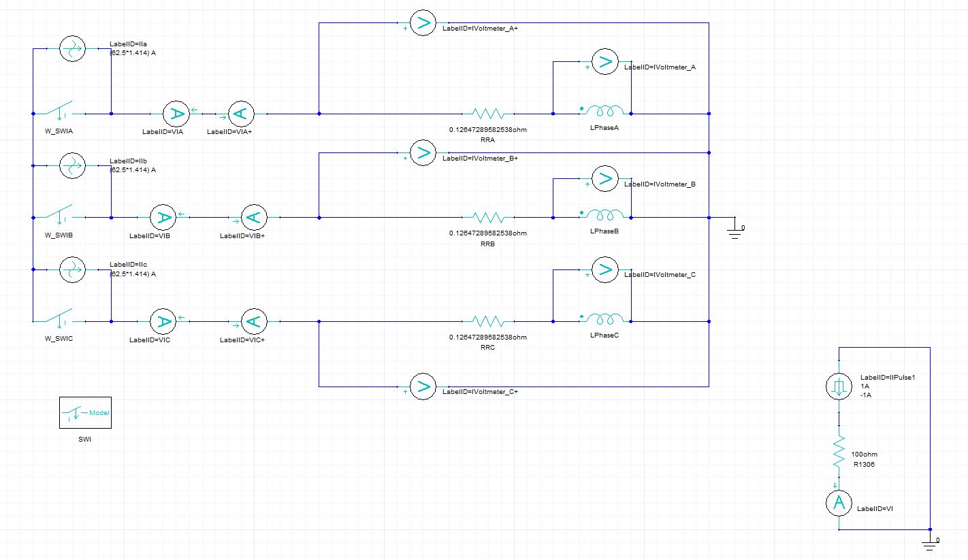This screenshot has height=560, width=968.
Task: Select the VIC+ ammeter symbol
Action: click(x=253, y=321)
